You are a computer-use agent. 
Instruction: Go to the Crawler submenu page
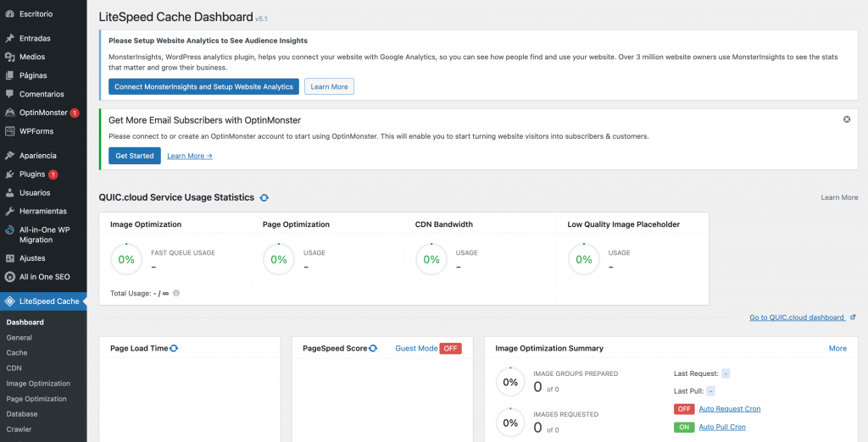(19, 429)
